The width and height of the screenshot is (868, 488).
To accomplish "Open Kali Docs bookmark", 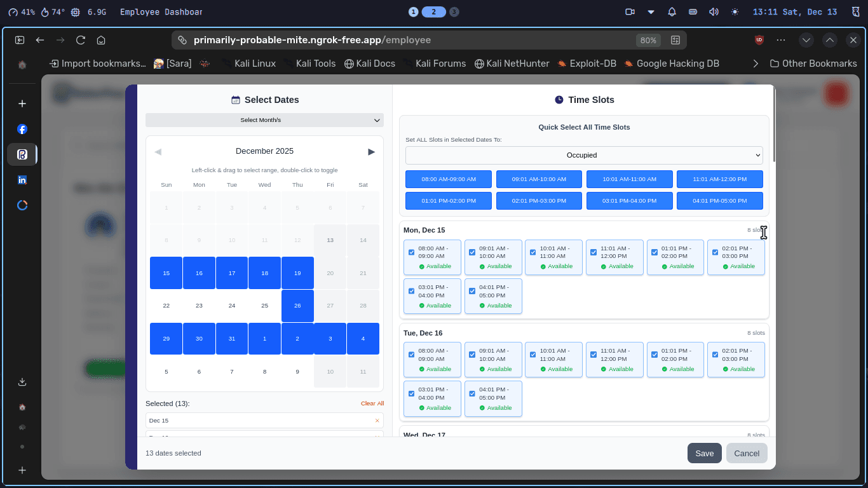I will click(370, 64).
